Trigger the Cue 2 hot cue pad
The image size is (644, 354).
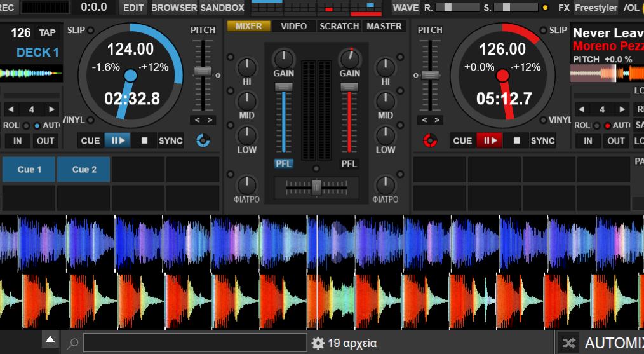click(84, 170)
